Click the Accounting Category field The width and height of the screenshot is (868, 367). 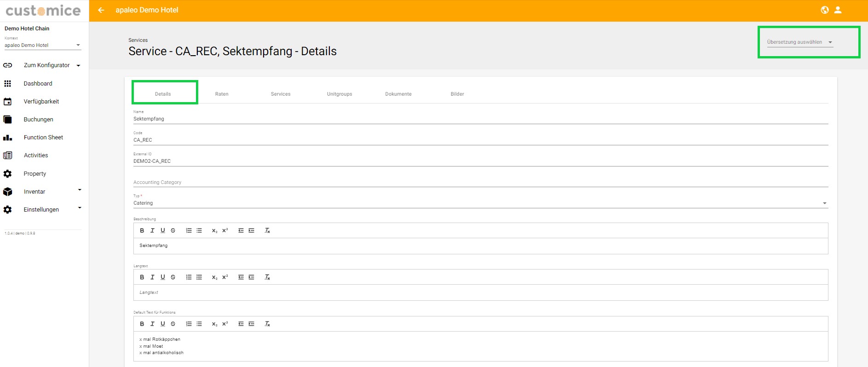click(481, 182)
